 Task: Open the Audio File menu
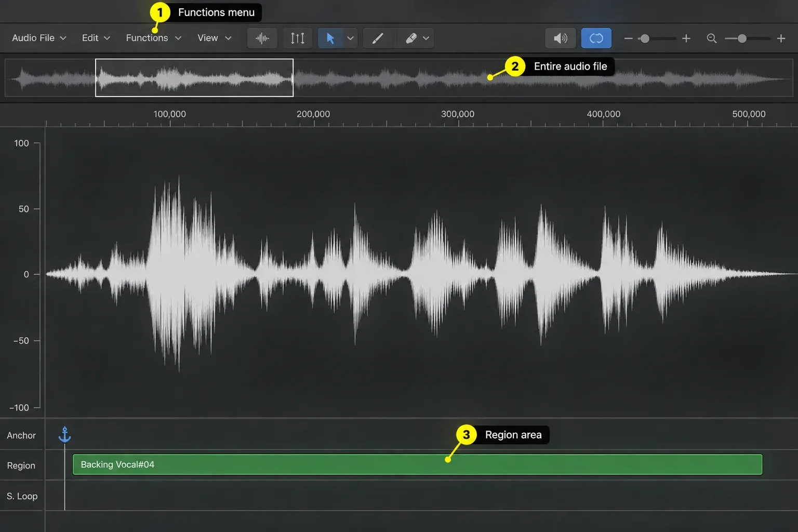(39, 38)
